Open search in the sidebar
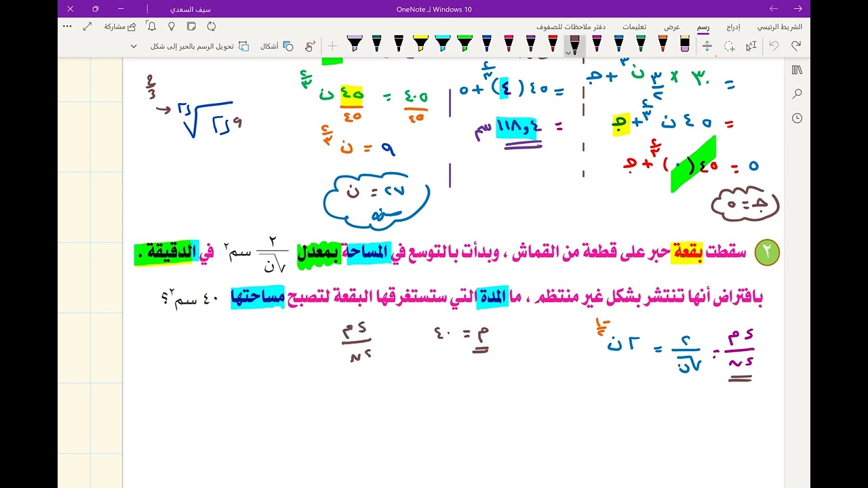Viewport: 868px width, 488px height. click(797, 94)
